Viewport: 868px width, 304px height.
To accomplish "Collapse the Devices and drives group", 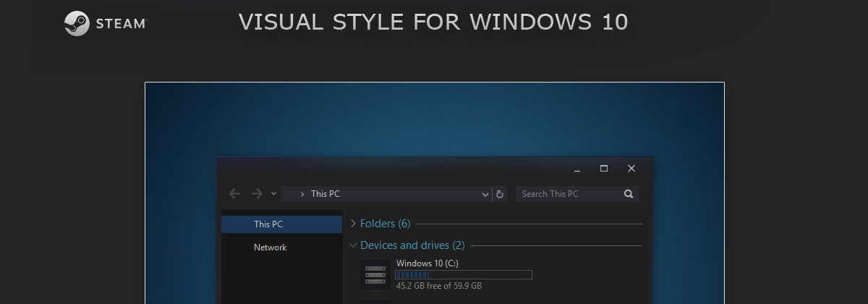I will point(353,245).
